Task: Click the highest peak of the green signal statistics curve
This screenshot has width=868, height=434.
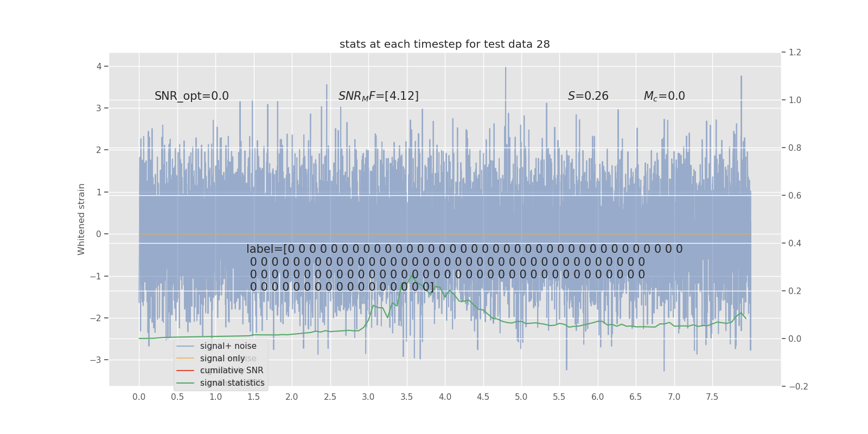Action: [x=412, y=276]
